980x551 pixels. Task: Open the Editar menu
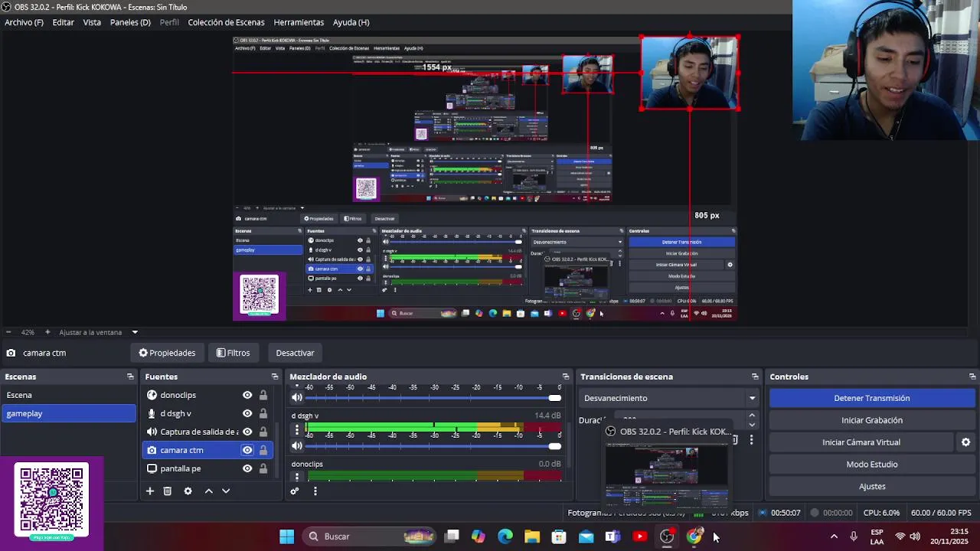coord(63,22)
